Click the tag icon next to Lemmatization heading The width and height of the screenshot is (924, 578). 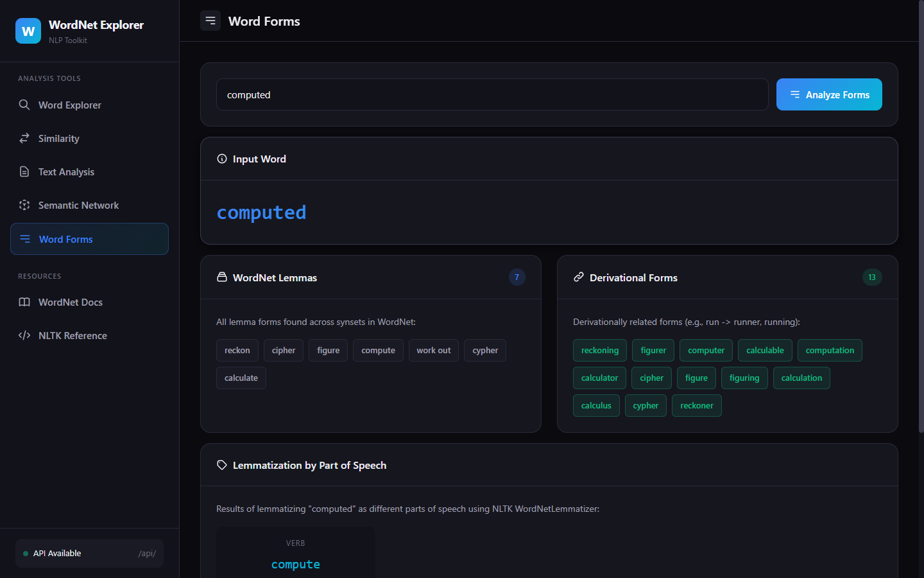pos(221,465)
